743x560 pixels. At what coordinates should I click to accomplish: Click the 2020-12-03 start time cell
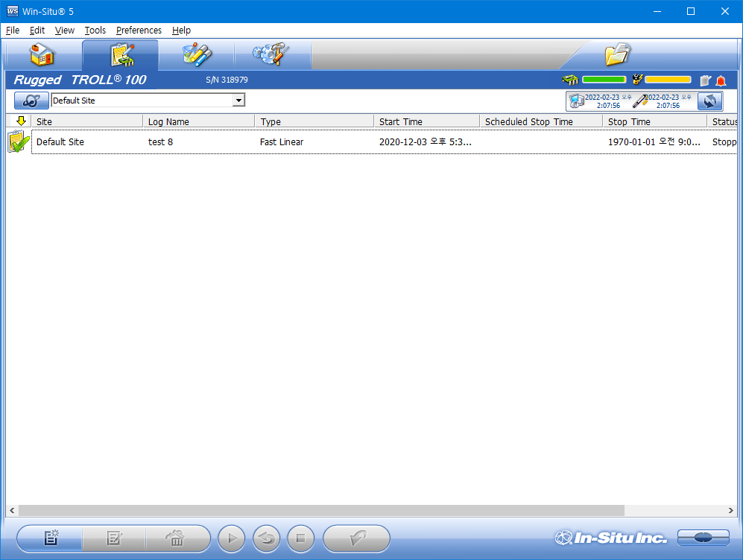click(425, 142)
